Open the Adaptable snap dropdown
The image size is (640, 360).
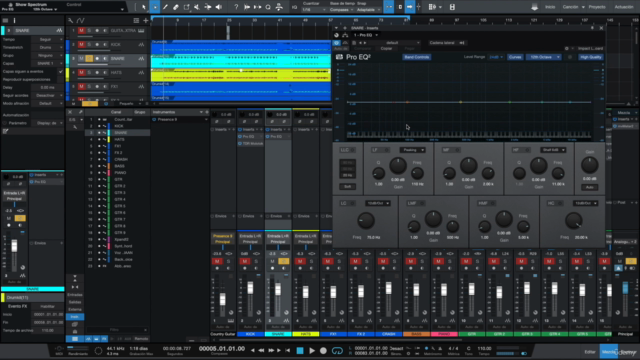click(368, 9)
